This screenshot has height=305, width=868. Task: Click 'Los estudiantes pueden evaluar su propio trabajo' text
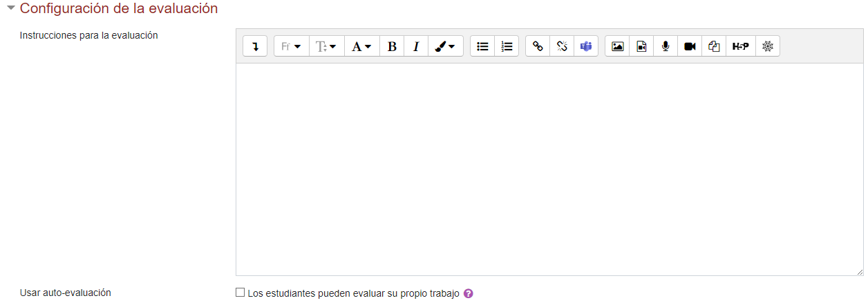pyautogui.click(x=353, y=293)
